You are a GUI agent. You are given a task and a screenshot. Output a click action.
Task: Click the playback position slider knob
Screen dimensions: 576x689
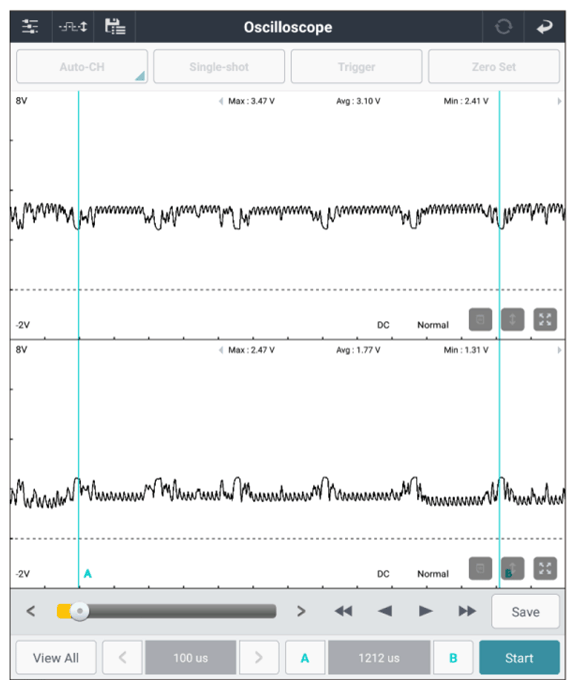click(80, 611)
